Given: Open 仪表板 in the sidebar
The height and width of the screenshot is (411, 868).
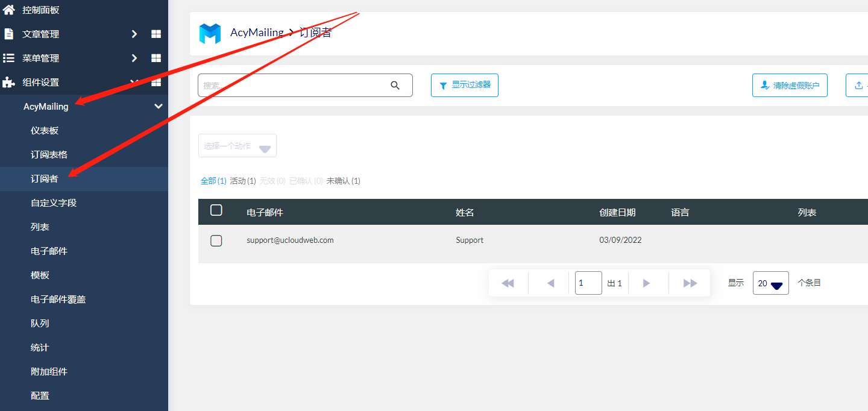Looking at the screenshot, I should (x=45, y=131).
